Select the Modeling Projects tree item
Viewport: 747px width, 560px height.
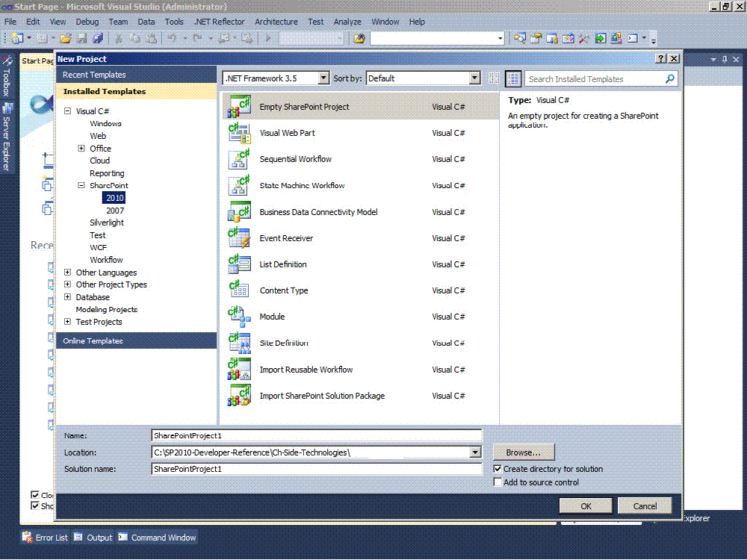tap(107, 309)
